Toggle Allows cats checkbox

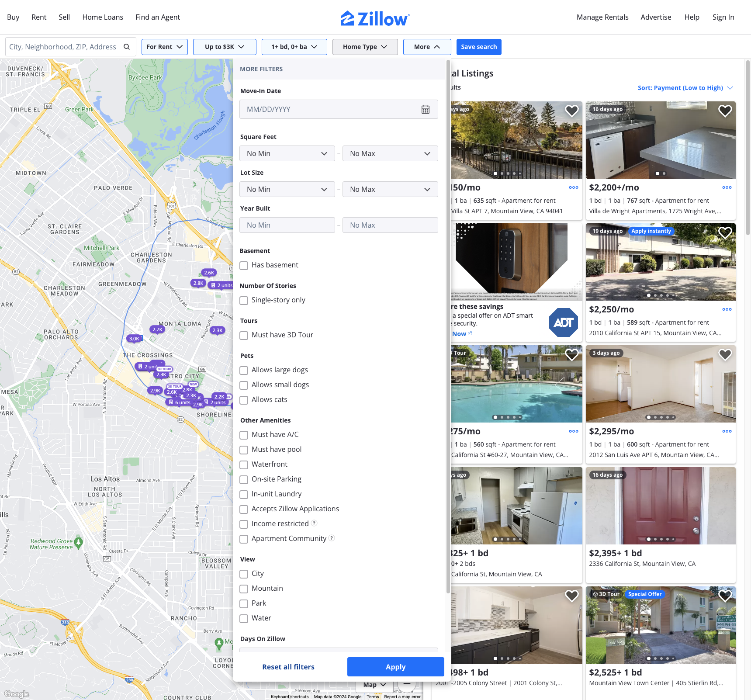click(x=244, y=400)
